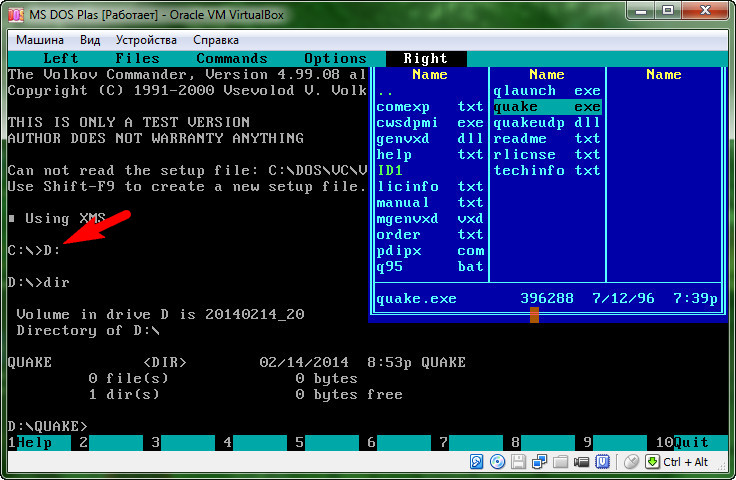Open Volkov Commander's Files menu
This screenshot has height=480, width=736.
point(137,59)
